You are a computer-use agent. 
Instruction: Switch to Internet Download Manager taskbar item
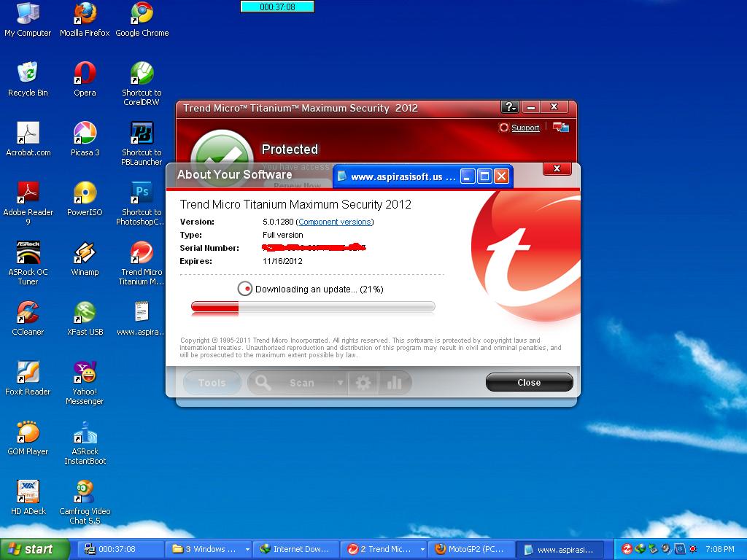296,549
